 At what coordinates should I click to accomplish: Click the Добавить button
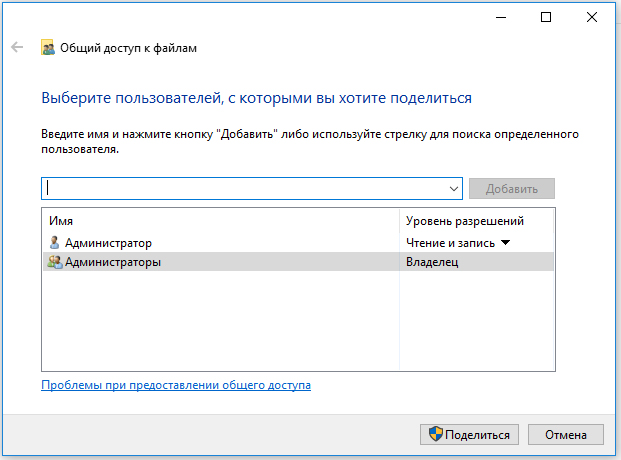(x=512, y=189)
